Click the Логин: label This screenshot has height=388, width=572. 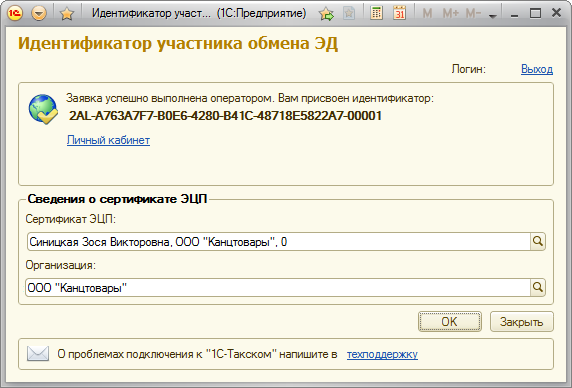(x=468, y=69)
